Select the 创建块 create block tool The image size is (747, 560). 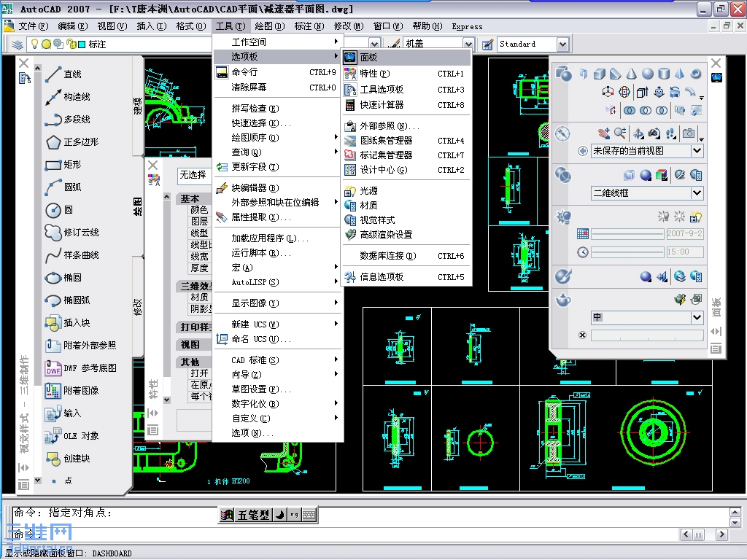click(68, 459)
